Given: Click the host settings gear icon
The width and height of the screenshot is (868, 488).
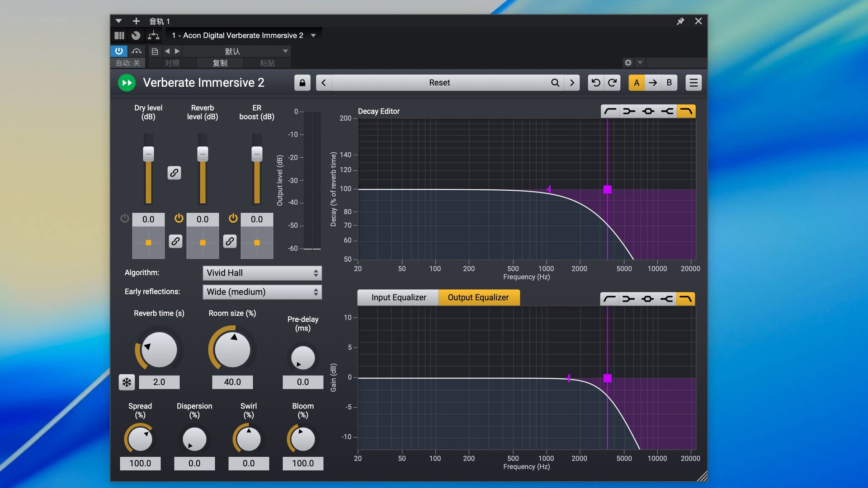Looking at the screenshot, I should [x=628, y=63].
